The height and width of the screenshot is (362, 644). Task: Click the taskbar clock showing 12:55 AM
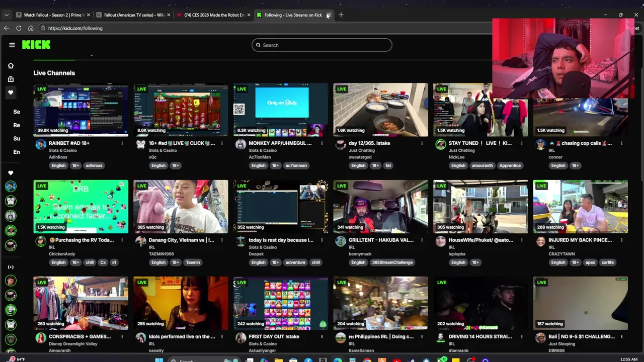coord(629,359)
